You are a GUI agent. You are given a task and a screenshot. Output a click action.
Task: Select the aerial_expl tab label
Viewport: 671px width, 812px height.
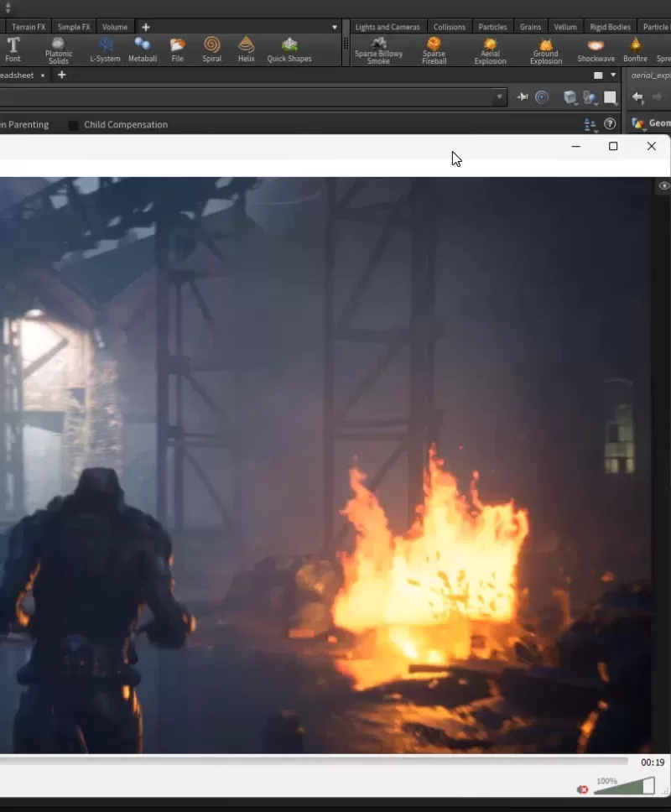tap(650, 75)
